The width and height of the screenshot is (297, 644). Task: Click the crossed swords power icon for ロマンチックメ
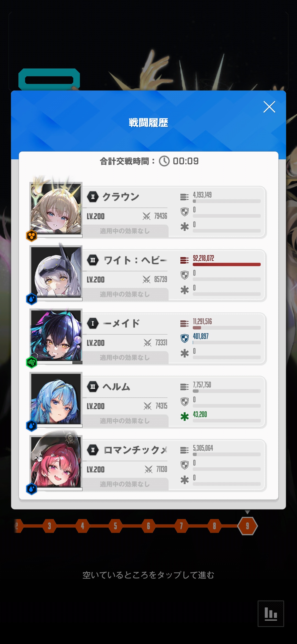(148, 469)
